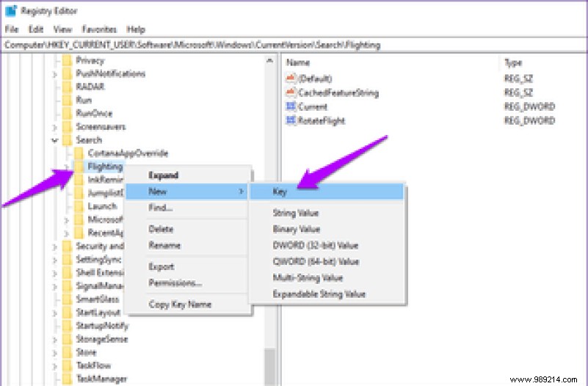
Task: Select the Store folder icon
Action: pos(67,353)
